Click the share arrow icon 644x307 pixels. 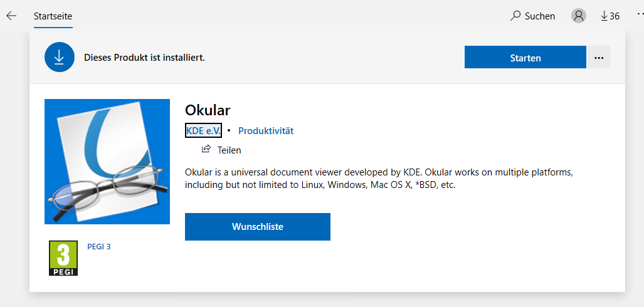point(206,149)
